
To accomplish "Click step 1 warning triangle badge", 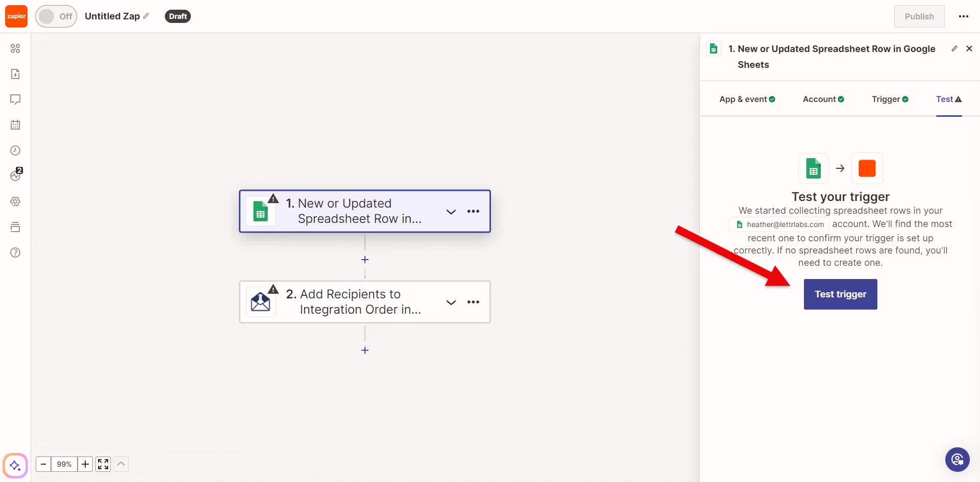I will (274, 198).
